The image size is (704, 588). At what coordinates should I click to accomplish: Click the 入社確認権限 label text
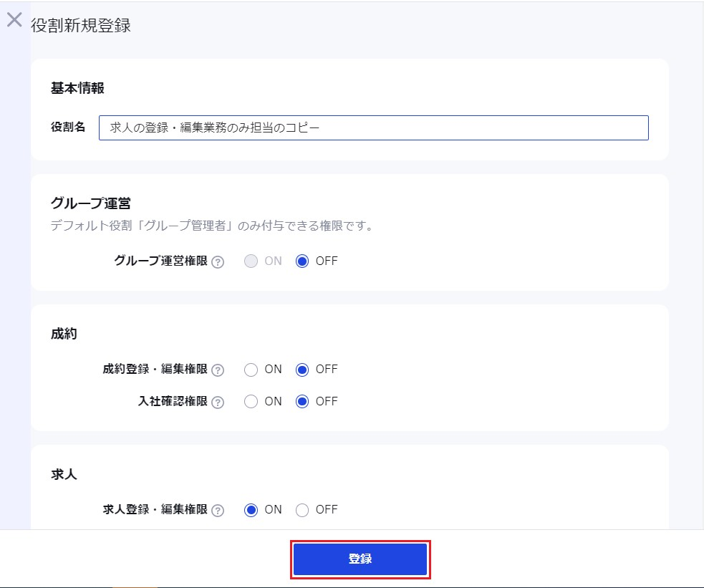[173, 401]
